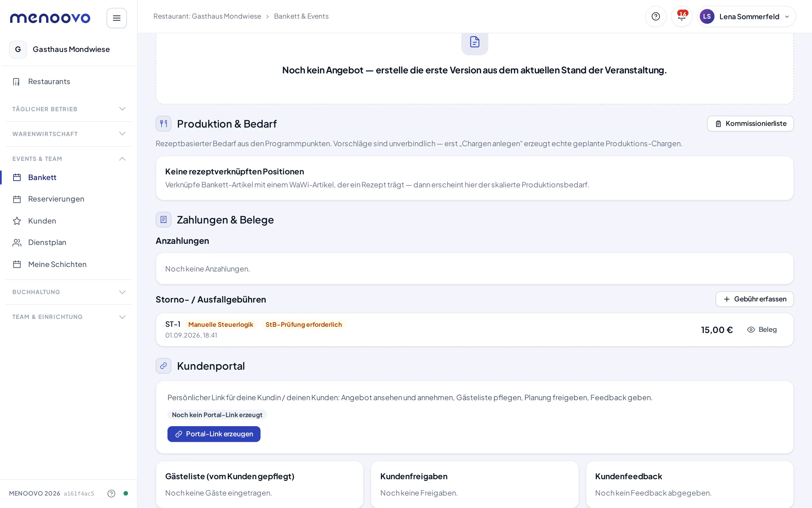Open the Kundenfeedback card
The width and height of the screenshot is (812, 508).
click(x=690, y=484)
